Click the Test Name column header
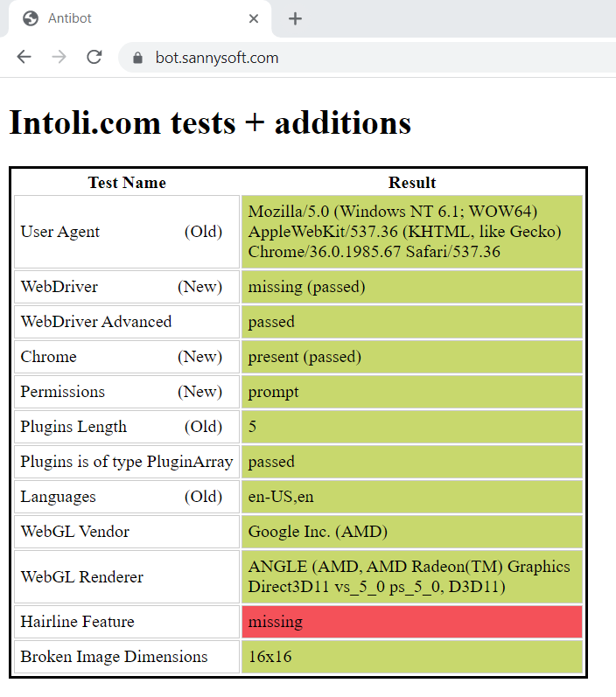 (127, 182)
